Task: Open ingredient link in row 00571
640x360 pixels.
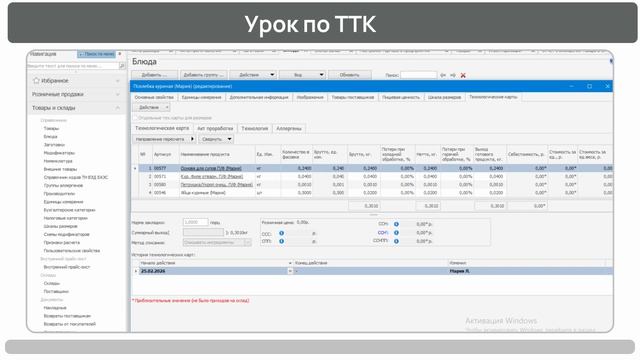Action: click(x=212, y=176)
